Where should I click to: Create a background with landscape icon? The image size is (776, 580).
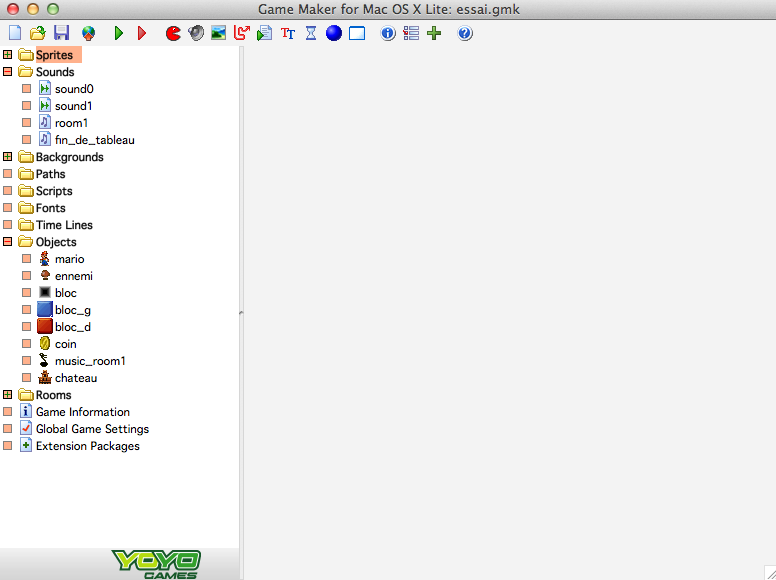218,33
